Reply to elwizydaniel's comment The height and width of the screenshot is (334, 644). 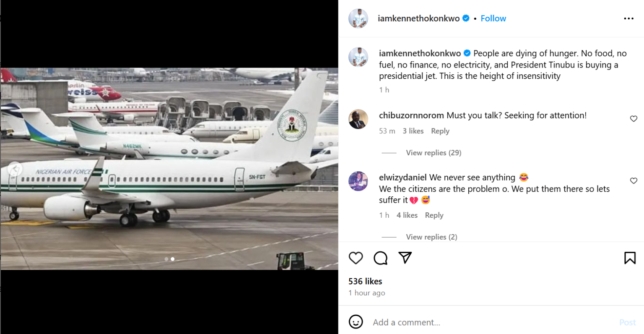[434, 215]
